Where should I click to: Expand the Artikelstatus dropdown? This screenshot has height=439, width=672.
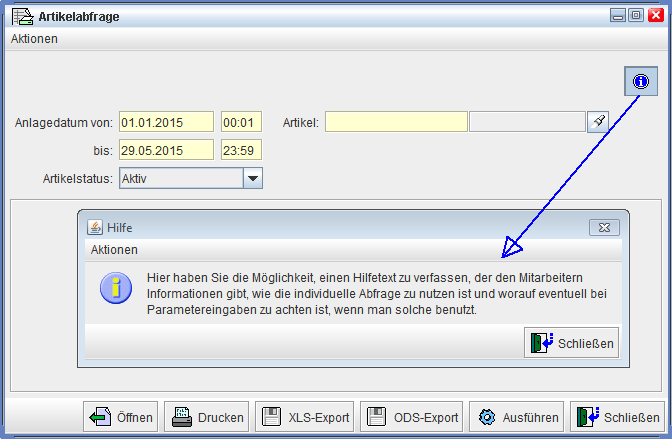253,178
